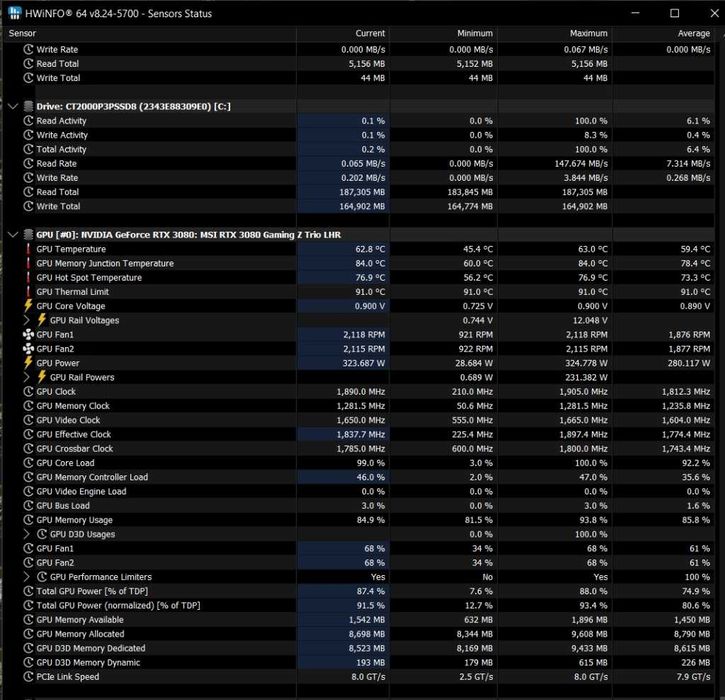The width and height of the screenshot is (725, 700).
Task: Expand the GPU Rail Voltages sub-list
Action: [x=26, y=320]
